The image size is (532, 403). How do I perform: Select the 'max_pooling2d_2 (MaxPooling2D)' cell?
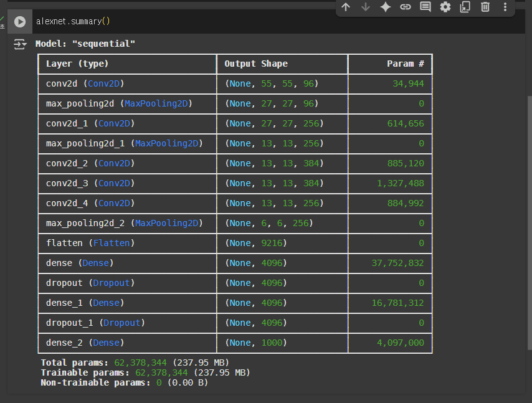point(125,223)
